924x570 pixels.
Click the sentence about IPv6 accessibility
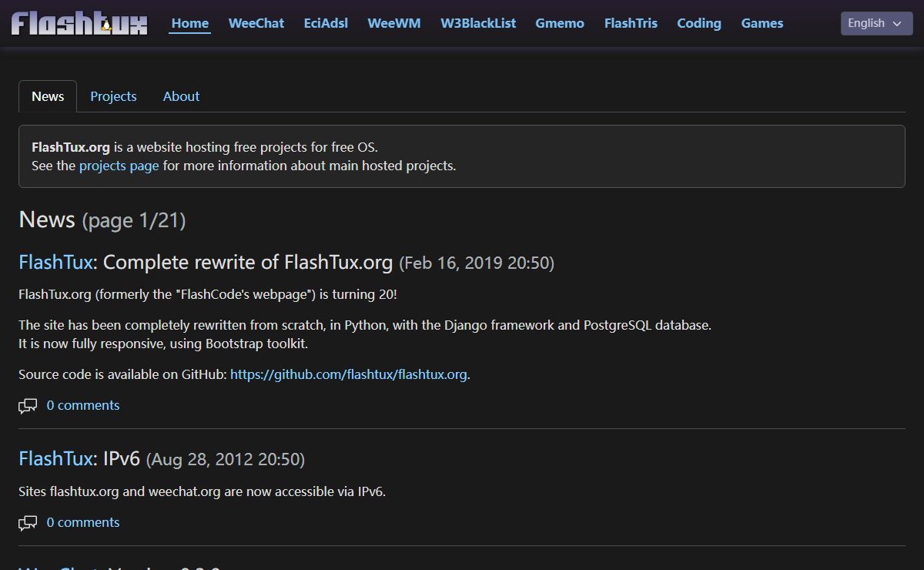click(x=202, y=491)
